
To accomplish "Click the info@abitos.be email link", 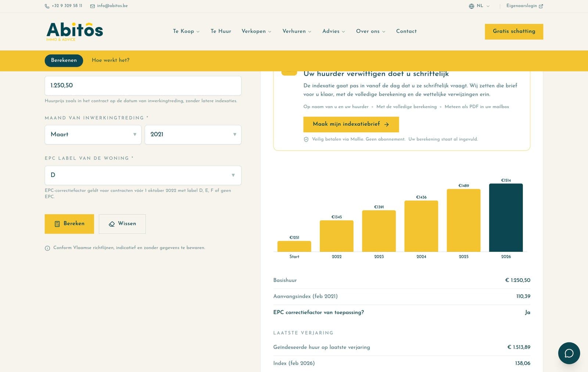I will [112, 6].
